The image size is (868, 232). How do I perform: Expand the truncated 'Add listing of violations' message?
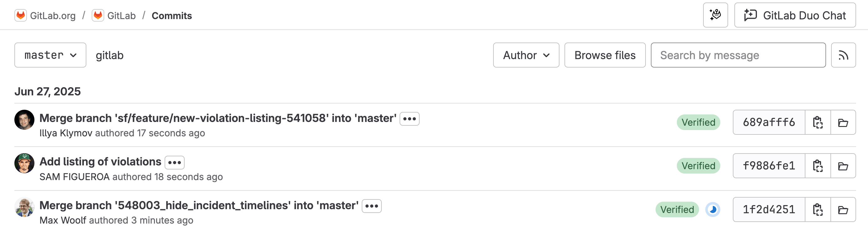click(x=175, y=162)
